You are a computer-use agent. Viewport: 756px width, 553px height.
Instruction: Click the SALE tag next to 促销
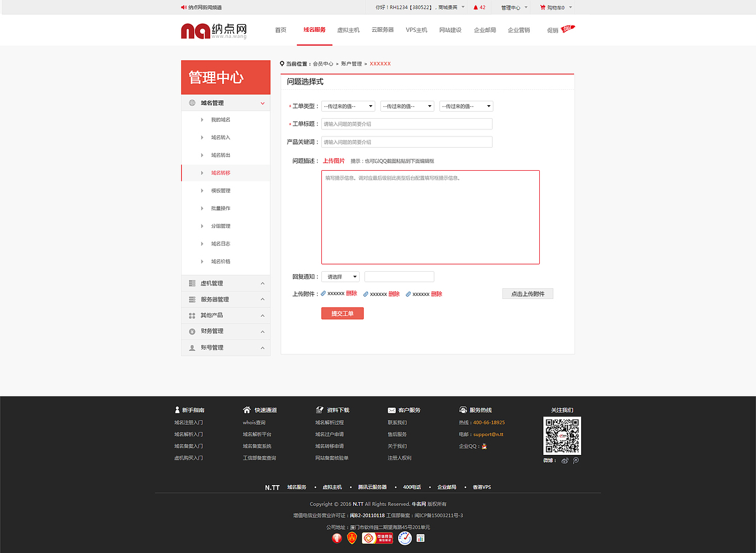pos(568,28)
